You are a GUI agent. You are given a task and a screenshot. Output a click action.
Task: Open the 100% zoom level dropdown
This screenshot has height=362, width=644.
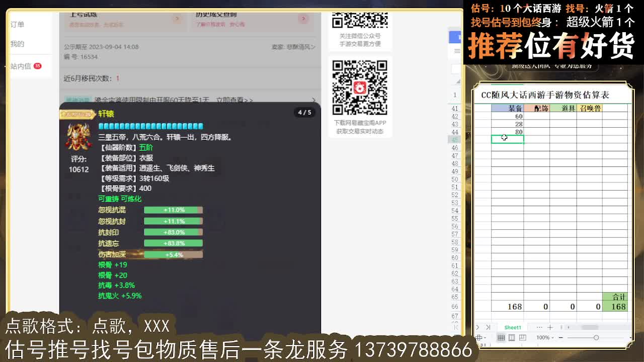click(545, 337)
